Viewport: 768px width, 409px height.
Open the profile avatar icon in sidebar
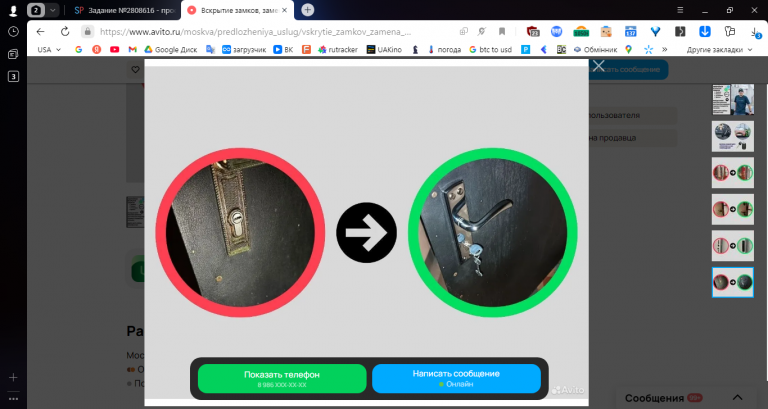[13, 10]
